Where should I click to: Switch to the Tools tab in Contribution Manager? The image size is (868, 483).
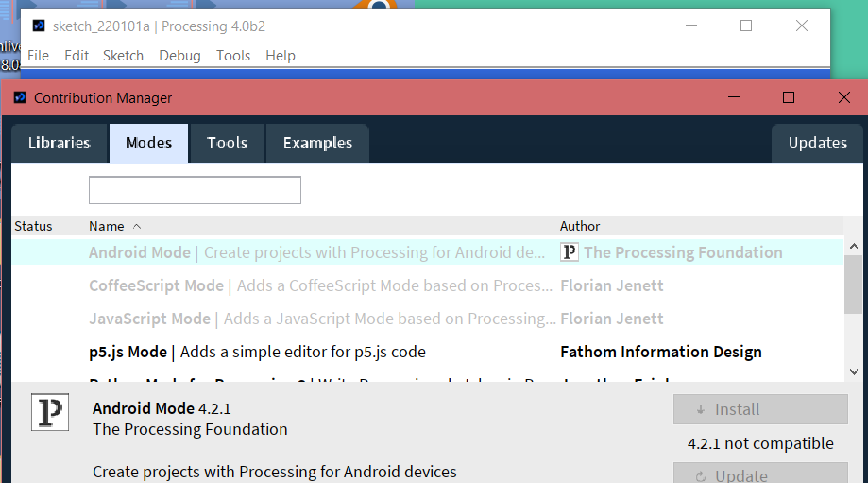pyautogui.click(x=227, y=143)
